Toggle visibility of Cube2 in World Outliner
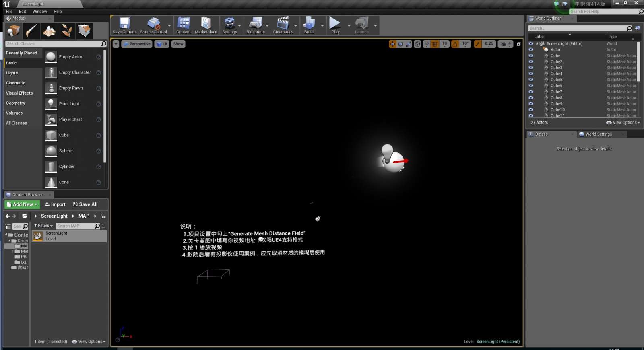Image resolution: width=644 pixels, height=350 pixels. [530, 62]
